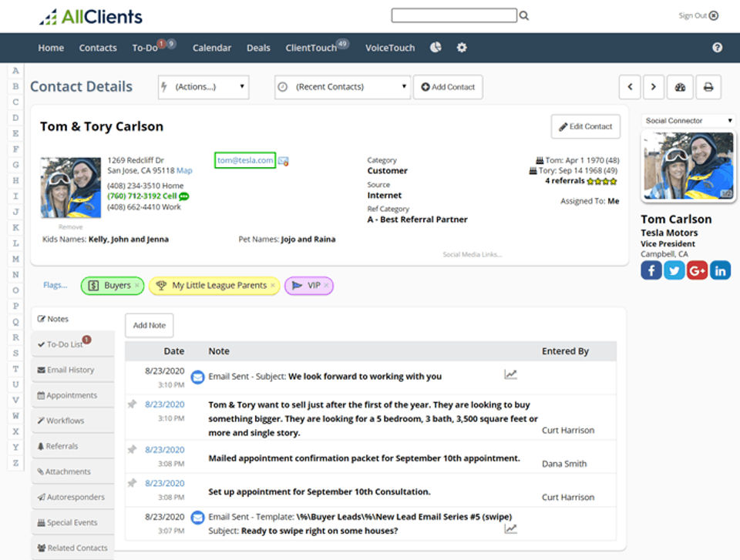
Task: Open the settings gear icon
Action: point(462,47)
